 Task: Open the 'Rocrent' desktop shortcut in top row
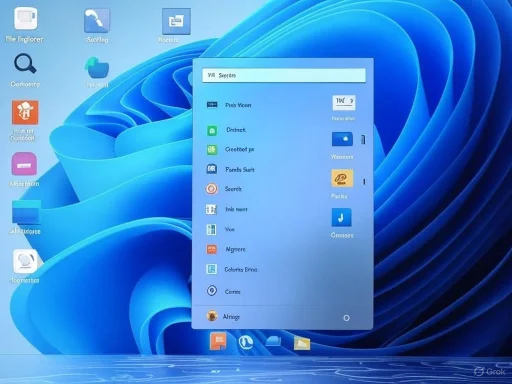pyautogui.click(x=176, y=25)
